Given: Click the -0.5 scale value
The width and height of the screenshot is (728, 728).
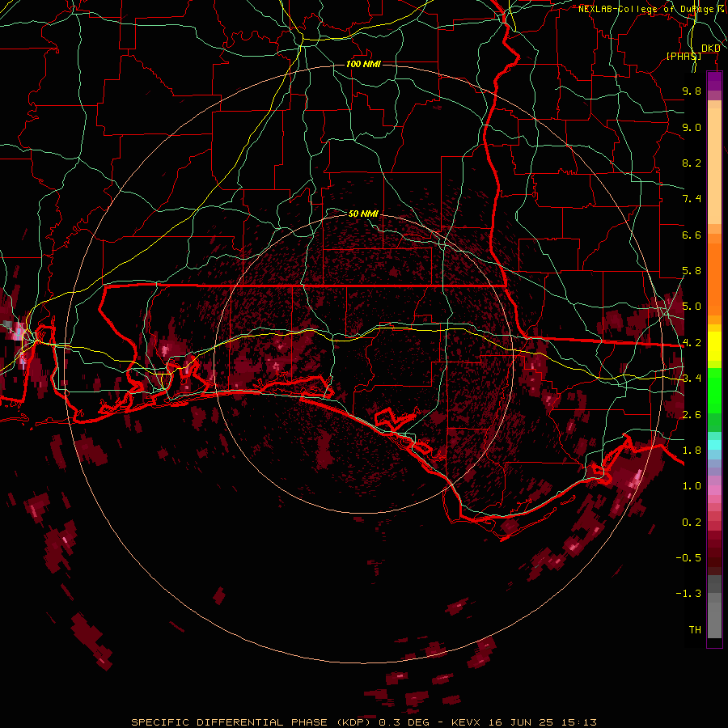Looking at the screenshot, I should 688,558.
